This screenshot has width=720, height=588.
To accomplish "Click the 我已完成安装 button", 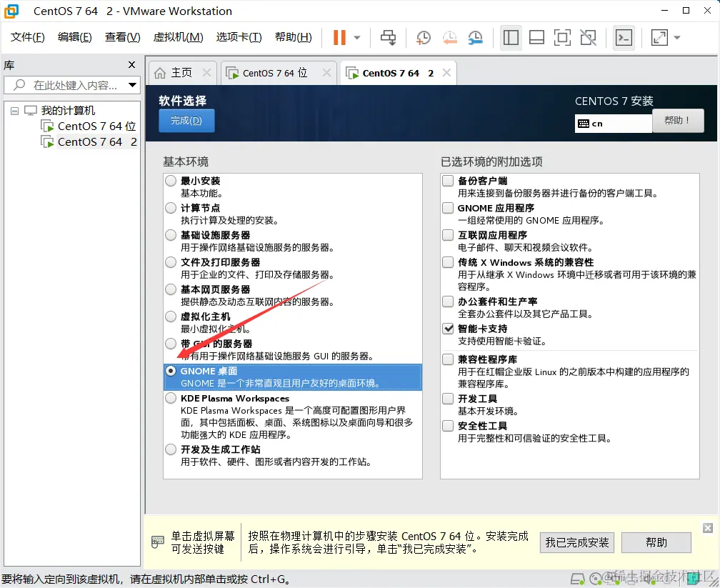I will click(576, 542).
